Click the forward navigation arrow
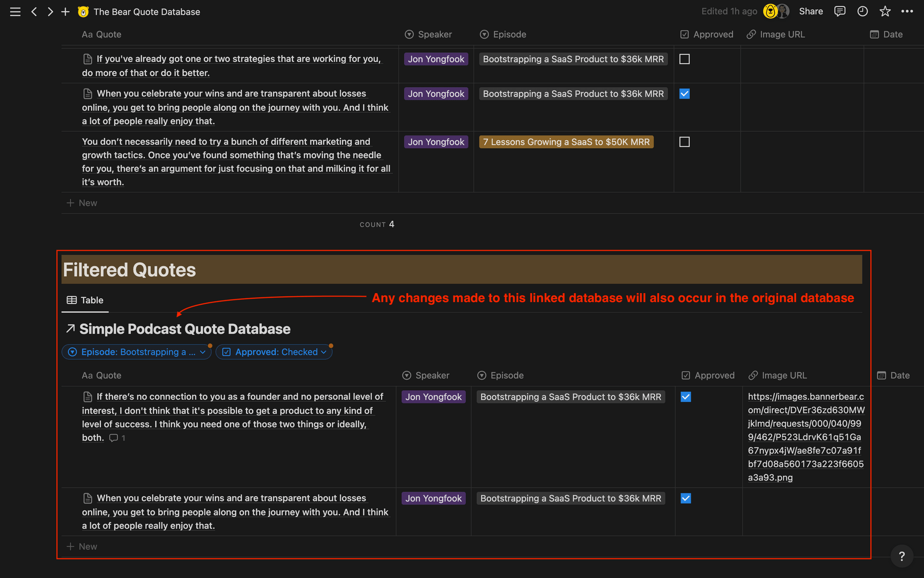Viewport: 924px width, 578px height. point(50,12)
